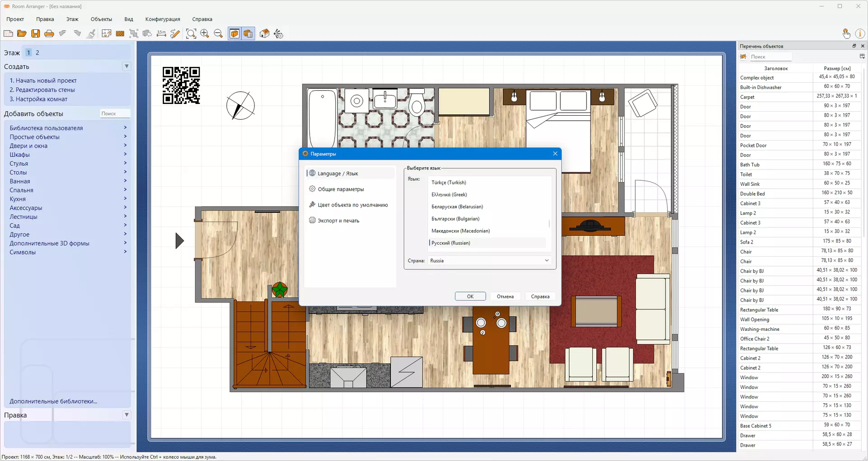Click the zoom in magnifier icon

205,33
